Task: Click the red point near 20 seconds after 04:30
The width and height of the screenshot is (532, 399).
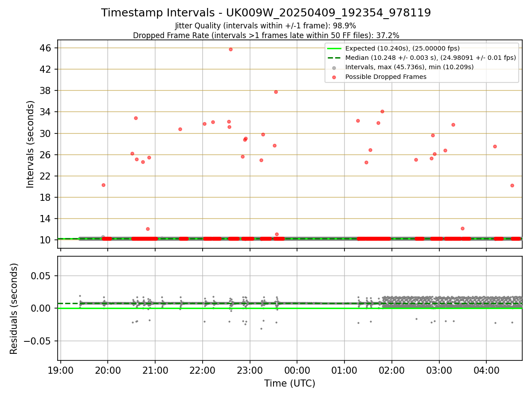Action: point(512,185)
